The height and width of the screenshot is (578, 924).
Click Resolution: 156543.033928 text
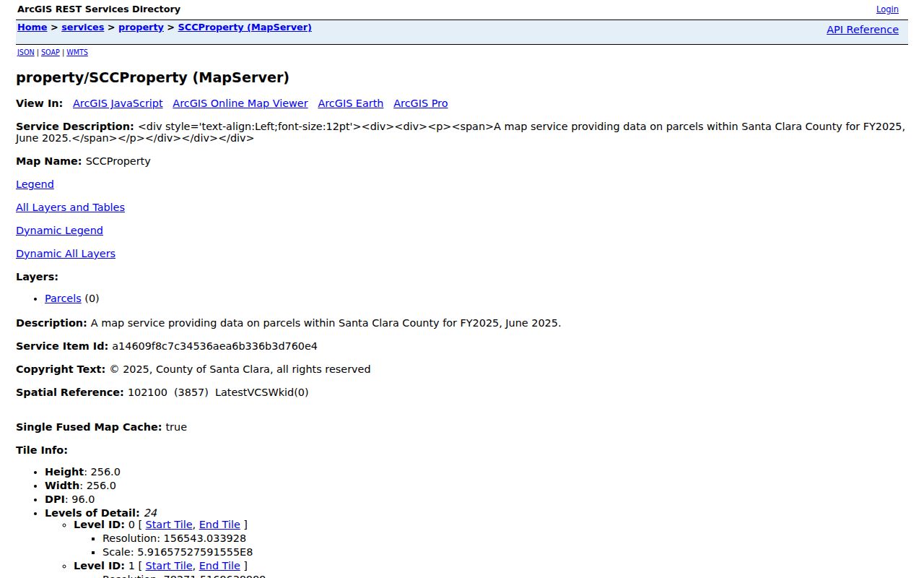(x=174, y=538)
